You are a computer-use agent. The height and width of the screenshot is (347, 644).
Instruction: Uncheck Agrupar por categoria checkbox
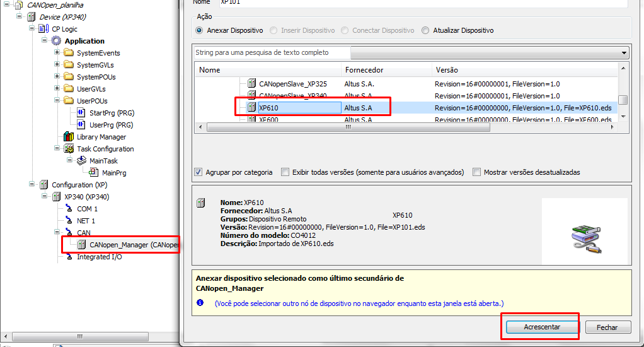point(199,172)
